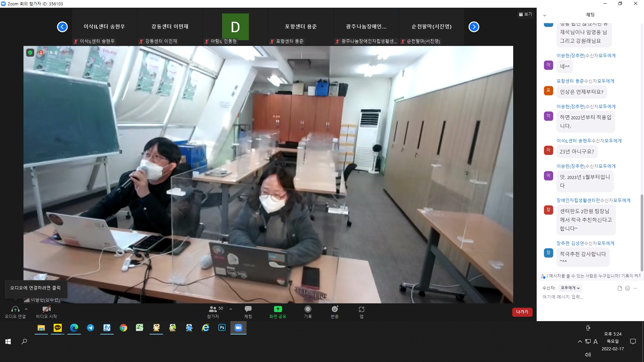Screen dimensions: 644x362
Task: Expand the audio options arrow
Action: coord(26,309)
